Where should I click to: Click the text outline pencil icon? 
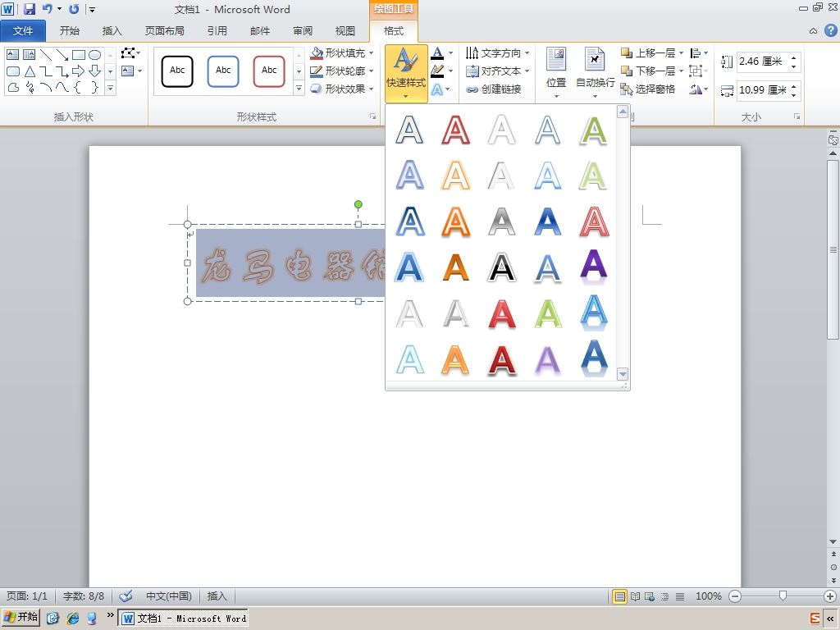coord(438,71)
